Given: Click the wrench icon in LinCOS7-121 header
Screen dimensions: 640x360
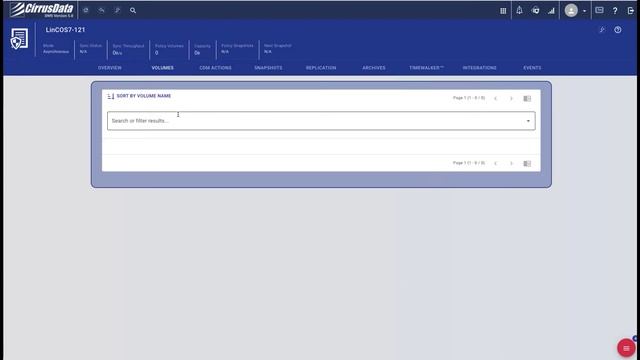Looking at the screenshot, I should (602, 30).
